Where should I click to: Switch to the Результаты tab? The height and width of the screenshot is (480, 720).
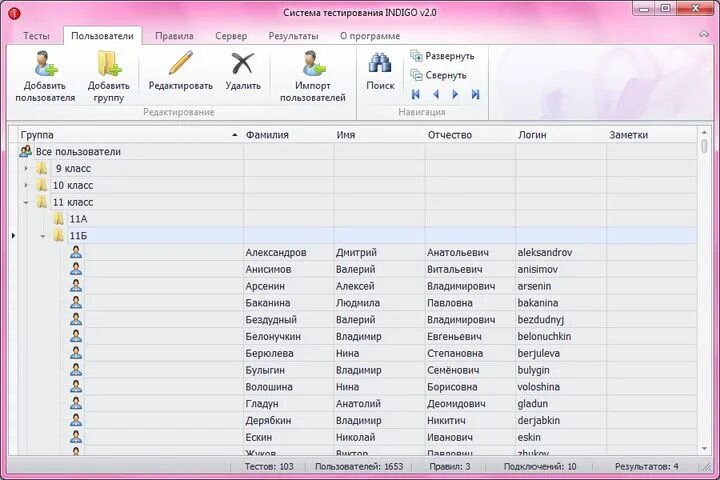[293, 36]
